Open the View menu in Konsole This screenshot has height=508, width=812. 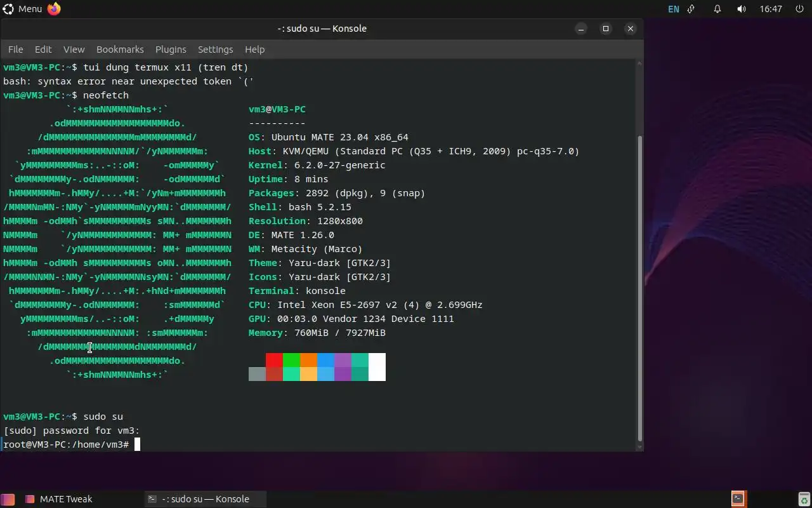tap(74, 49)
